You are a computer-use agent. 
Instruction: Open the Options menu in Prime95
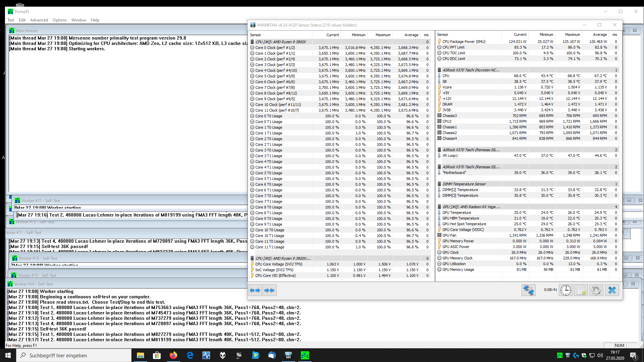pos(59,20)
